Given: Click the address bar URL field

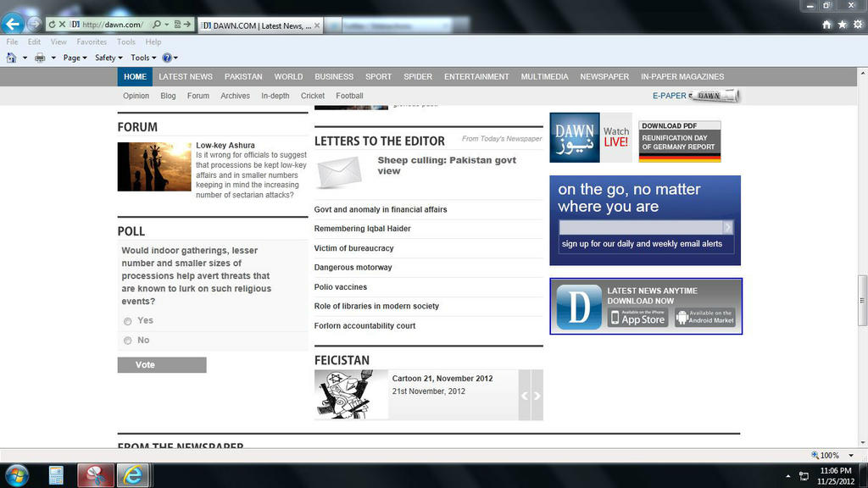Looking at the screenshot, I should [113, 25].
